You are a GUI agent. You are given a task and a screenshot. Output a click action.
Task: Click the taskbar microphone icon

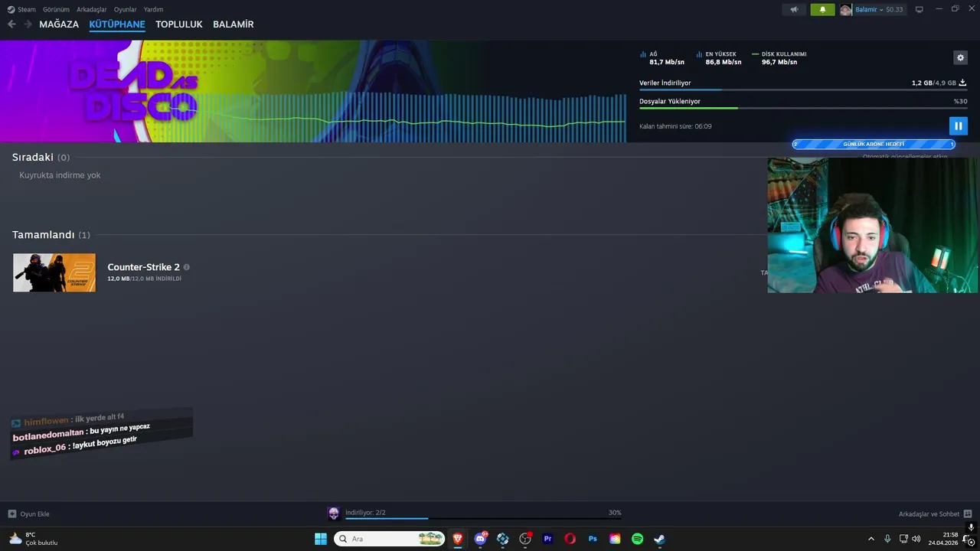pos(887,539)
